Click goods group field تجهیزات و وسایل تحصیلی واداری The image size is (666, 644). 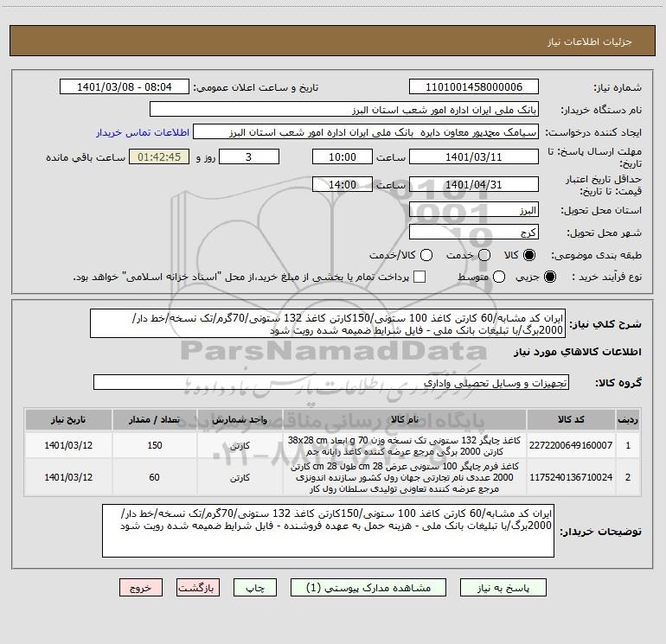click(331, 382)
